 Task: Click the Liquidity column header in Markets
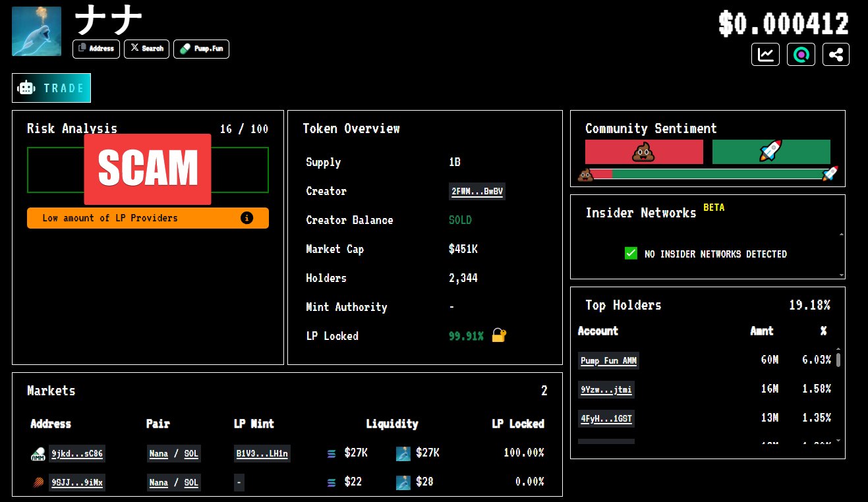(x=392, y=424)
